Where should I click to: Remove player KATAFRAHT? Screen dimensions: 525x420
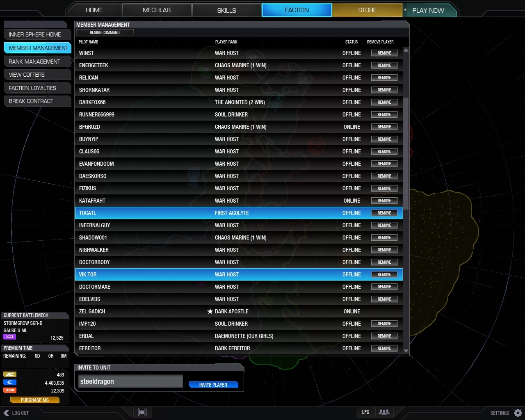click(384, 201)
